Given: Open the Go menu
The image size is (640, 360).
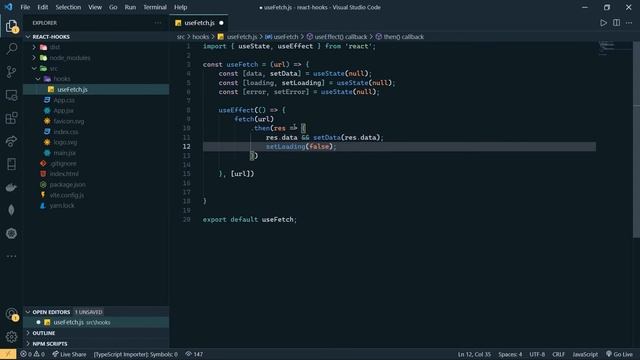Looking at the screenshot, I should (113, 7).
